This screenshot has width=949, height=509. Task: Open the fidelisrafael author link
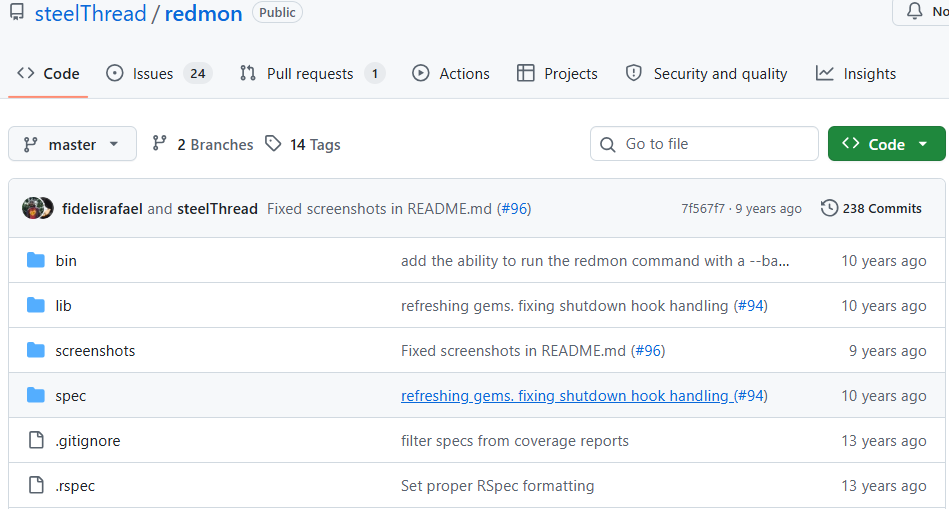102,209
